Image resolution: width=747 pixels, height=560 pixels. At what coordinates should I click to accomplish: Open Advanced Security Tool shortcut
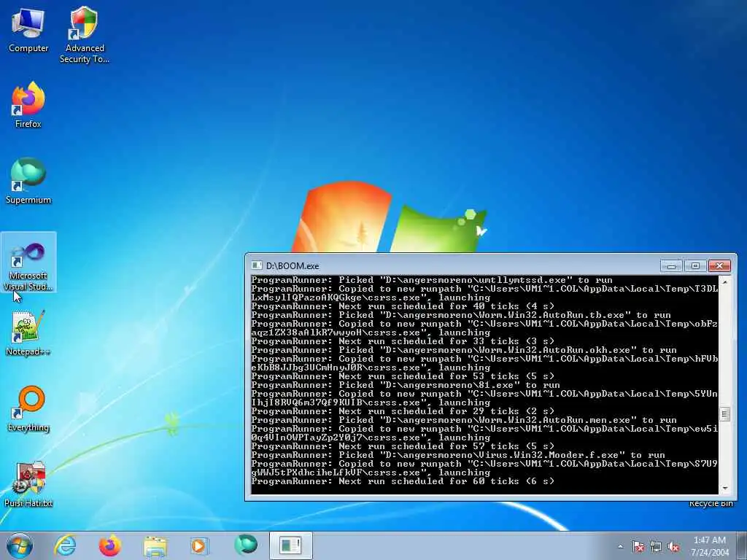[x=85, y=34]
